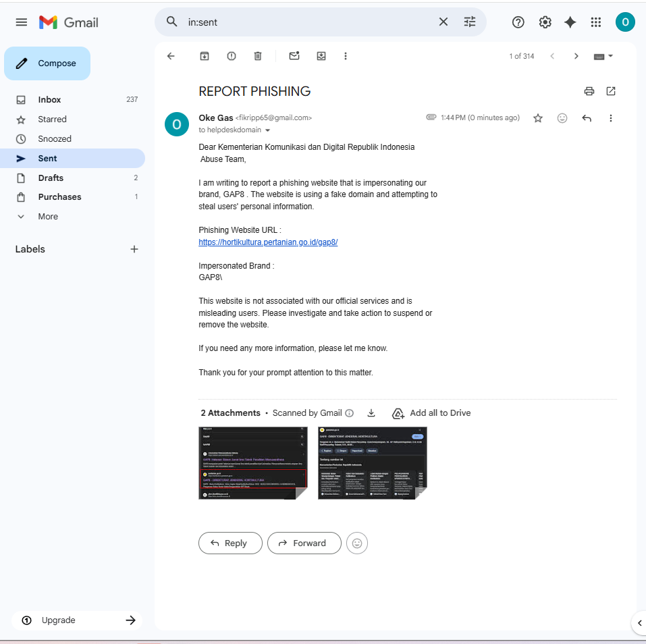This screenshot has width=646, height=644.
Task: Open the Sent folder
Action: (x=72, y=158)
